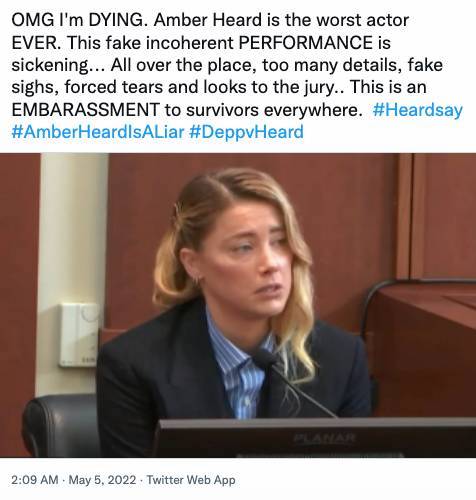Click the word EMBARASSMENT in the tweet
The image size is (476, 500).
click(x=85, y=110)
